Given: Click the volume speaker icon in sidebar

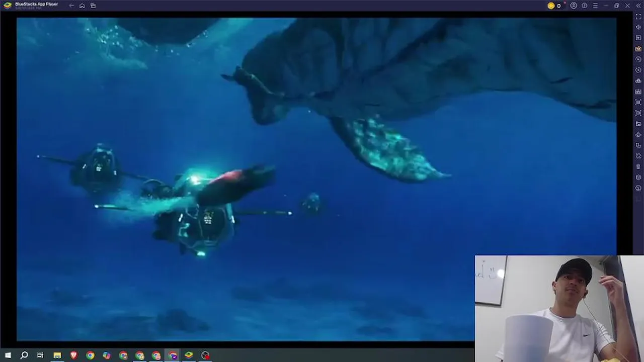Looking at the screenshot, I should click(638, 27).
